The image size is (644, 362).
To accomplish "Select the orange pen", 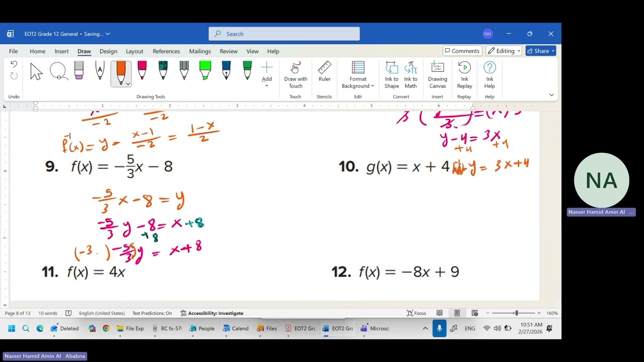I will pos(120,73).
